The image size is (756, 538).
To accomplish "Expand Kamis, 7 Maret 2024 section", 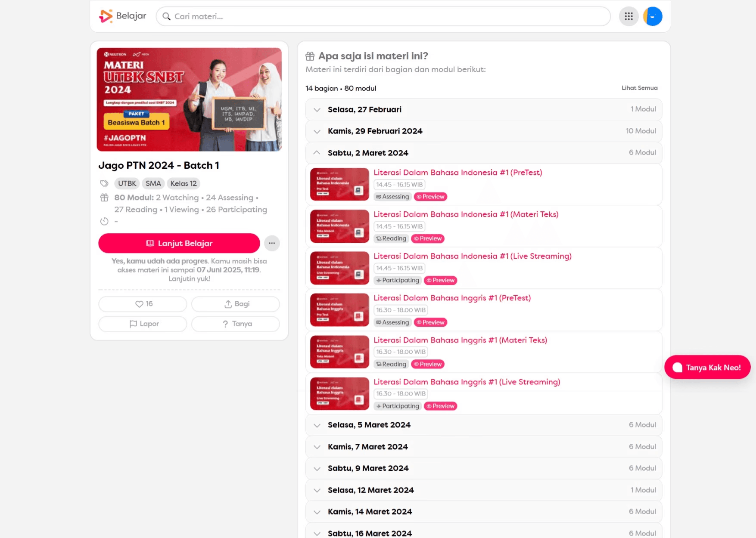I will [x=484, y=447].
